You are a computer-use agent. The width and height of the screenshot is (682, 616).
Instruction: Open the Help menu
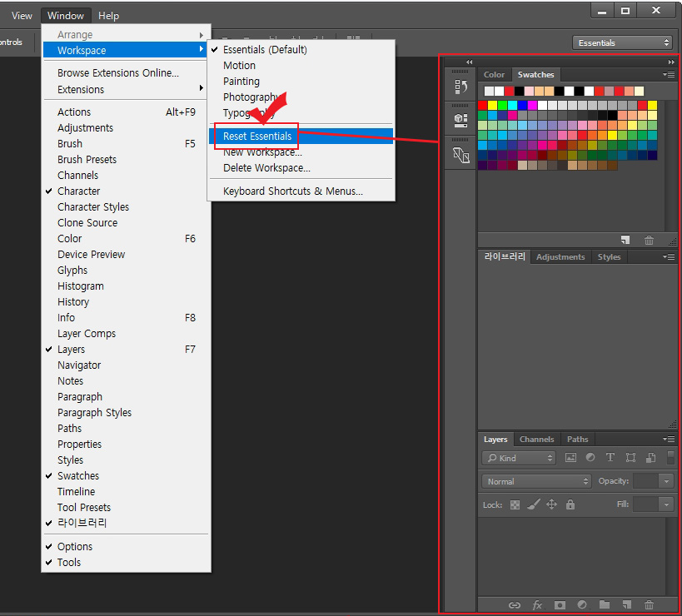108,16
